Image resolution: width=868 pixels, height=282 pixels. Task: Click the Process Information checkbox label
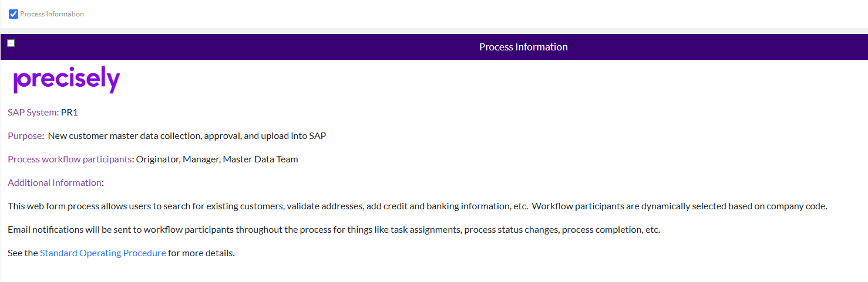coord(52,14)
